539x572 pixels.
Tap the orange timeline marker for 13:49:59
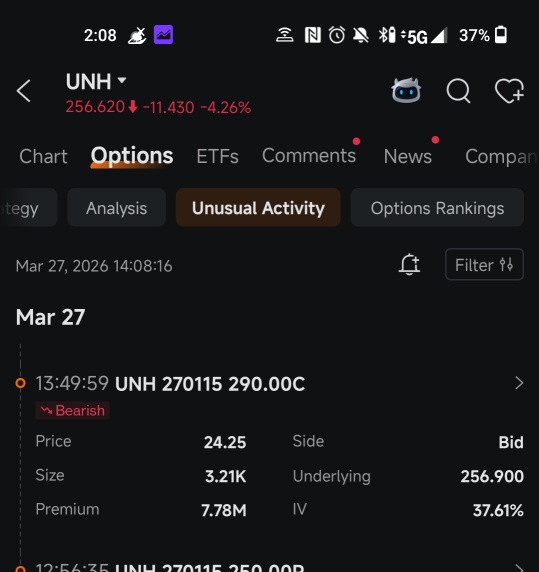point(20,383)
